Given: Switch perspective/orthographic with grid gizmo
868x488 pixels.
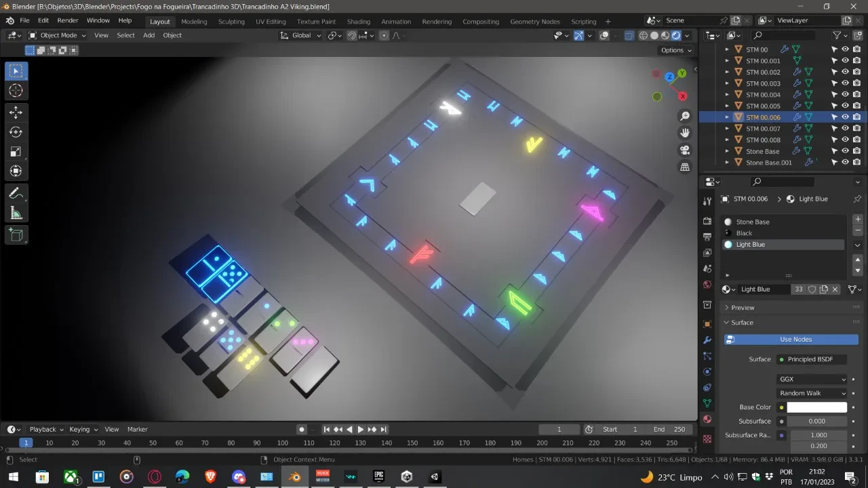Looking at the screenshot, I should pyautogui.click(x=685, y=167).
